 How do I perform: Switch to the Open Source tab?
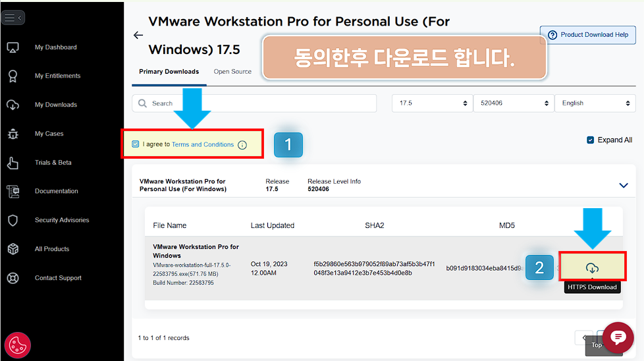click(x=232, y=71)
